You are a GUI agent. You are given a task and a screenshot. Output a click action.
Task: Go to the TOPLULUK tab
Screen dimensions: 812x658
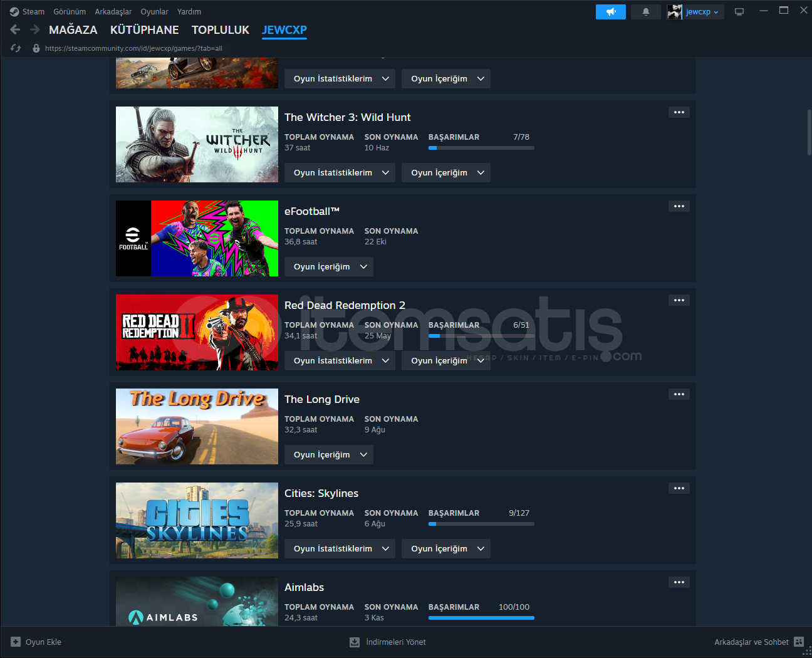coord(221,30)
